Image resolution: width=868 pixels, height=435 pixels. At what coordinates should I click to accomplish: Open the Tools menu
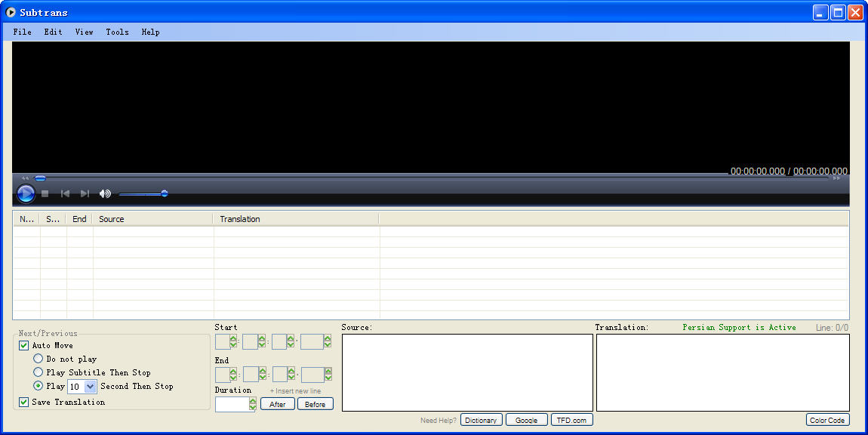point(117,32)
